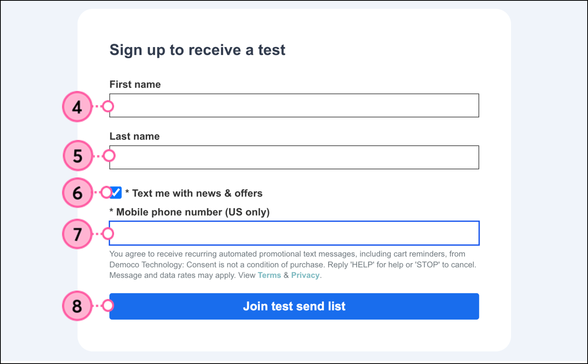Viewport: 588px width, 364px height.
Task: Click the pink number 6 callout marker
Action: click(x=77, y=193)
